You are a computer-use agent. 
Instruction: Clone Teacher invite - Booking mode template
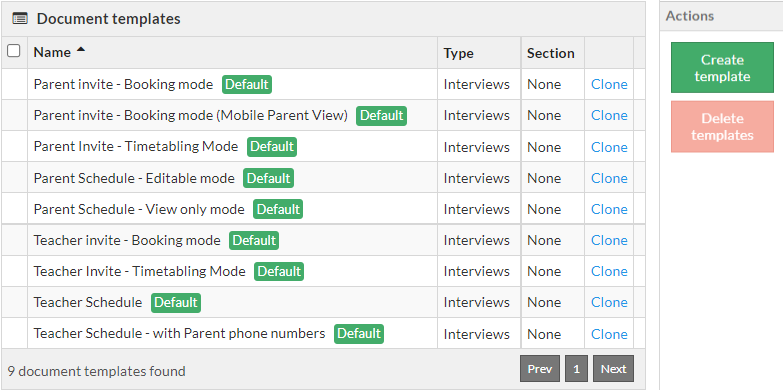pyautogui.click(x=609, y=240)
